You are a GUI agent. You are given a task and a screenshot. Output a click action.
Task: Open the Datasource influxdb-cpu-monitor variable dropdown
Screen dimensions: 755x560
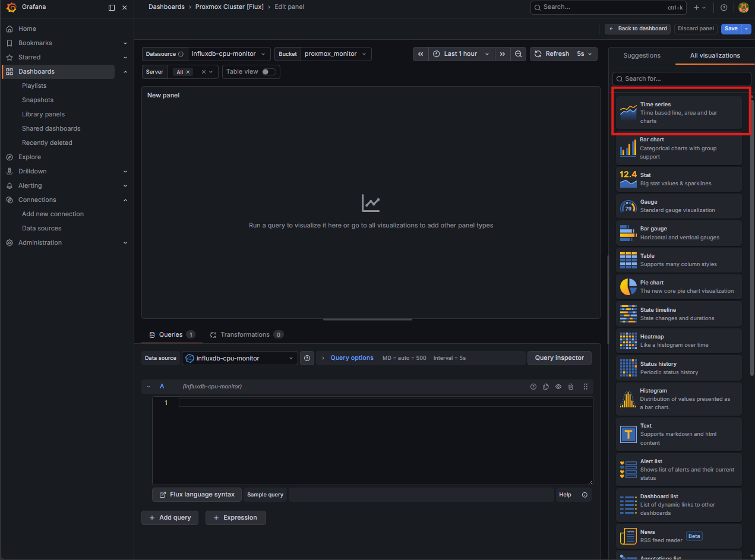229,54
